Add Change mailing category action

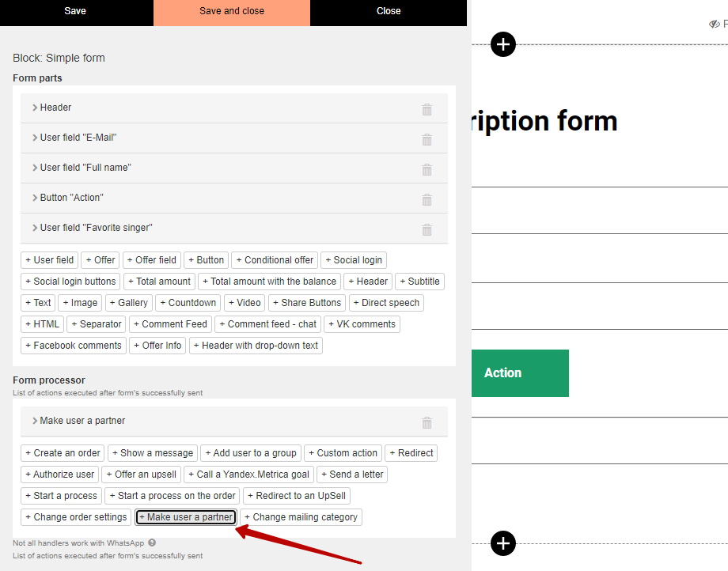301,517
